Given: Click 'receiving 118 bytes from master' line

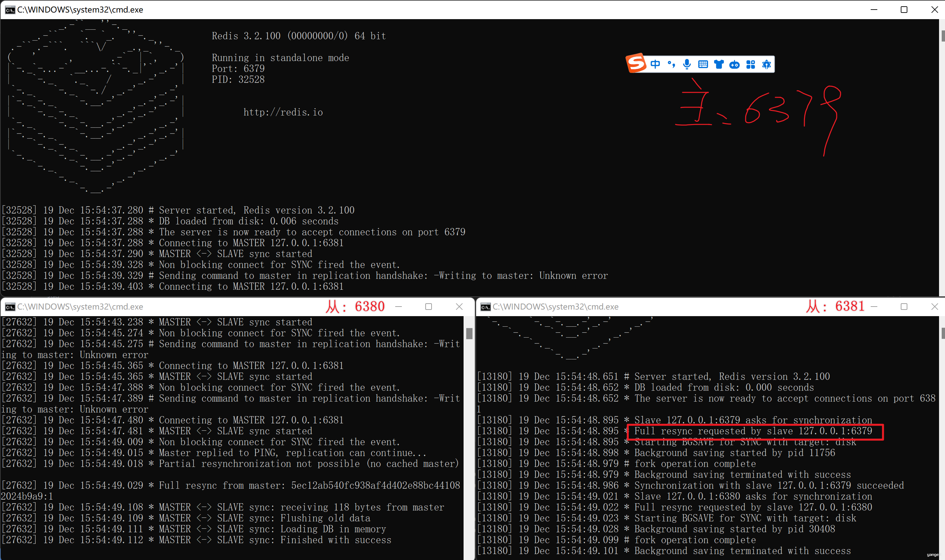Looking at the screenshot, I should [x=223, y=507].
